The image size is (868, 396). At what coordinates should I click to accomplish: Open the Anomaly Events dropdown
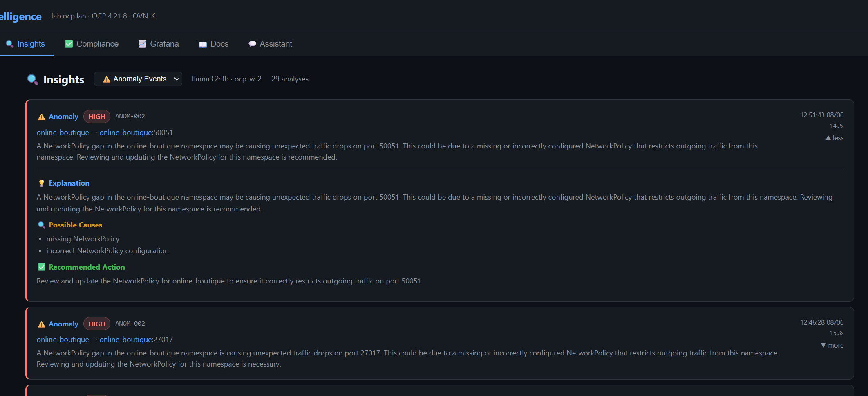(138, 79)
